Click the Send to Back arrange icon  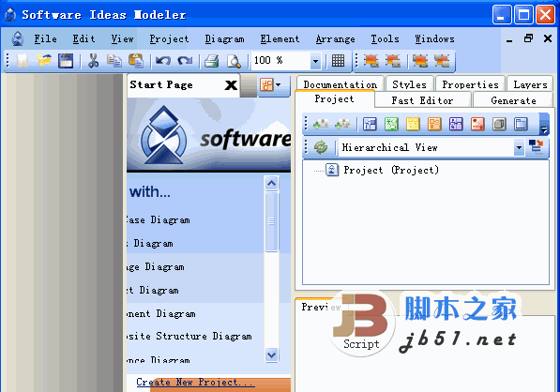coord(393,61)
